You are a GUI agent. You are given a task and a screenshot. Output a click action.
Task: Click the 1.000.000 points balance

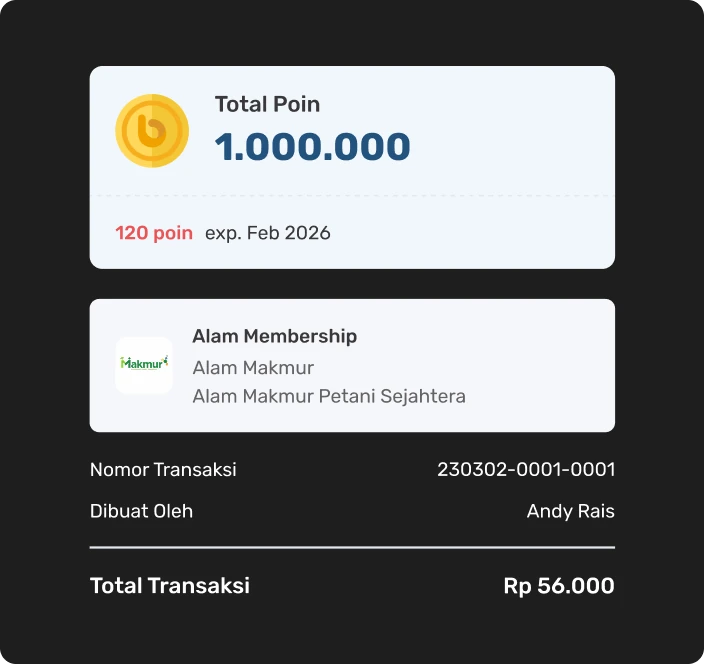click(x=312, y=147)
